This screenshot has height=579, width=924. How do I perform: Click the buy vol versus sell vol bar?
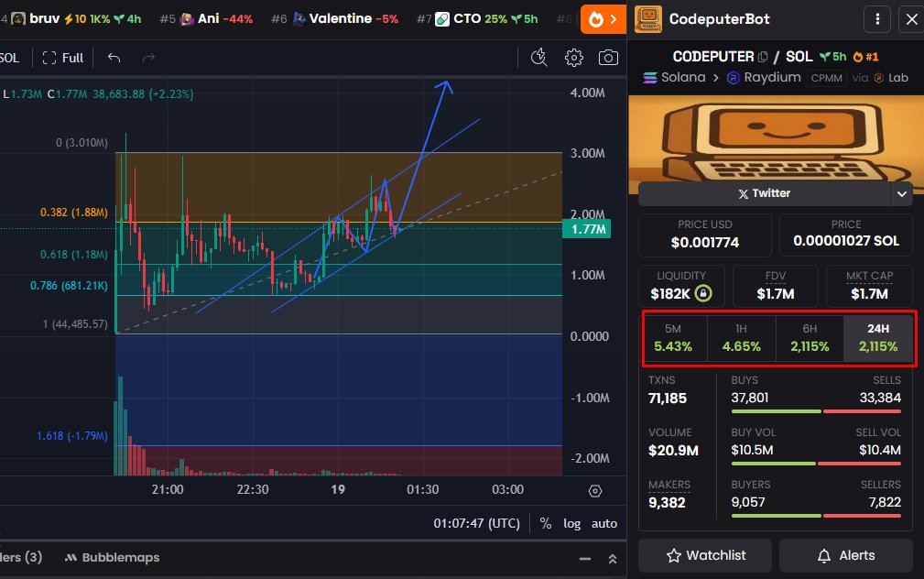(816, 464)
